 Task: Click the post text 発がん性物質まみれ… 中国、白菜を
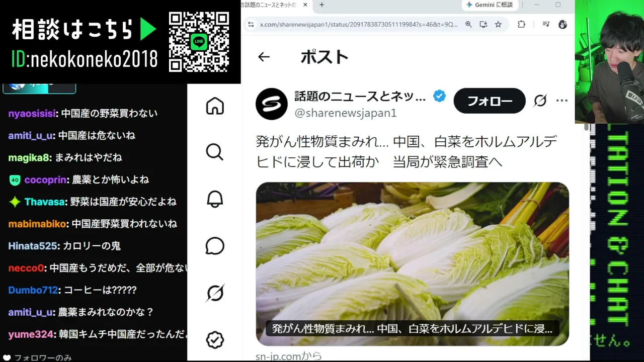pos(406,152)
